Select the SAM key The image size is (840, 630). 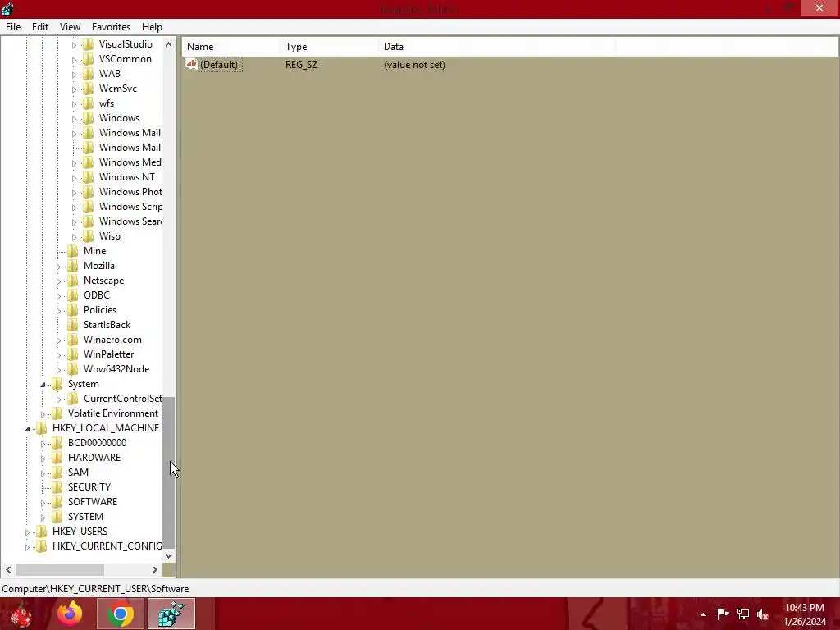[x=78, y=472]
